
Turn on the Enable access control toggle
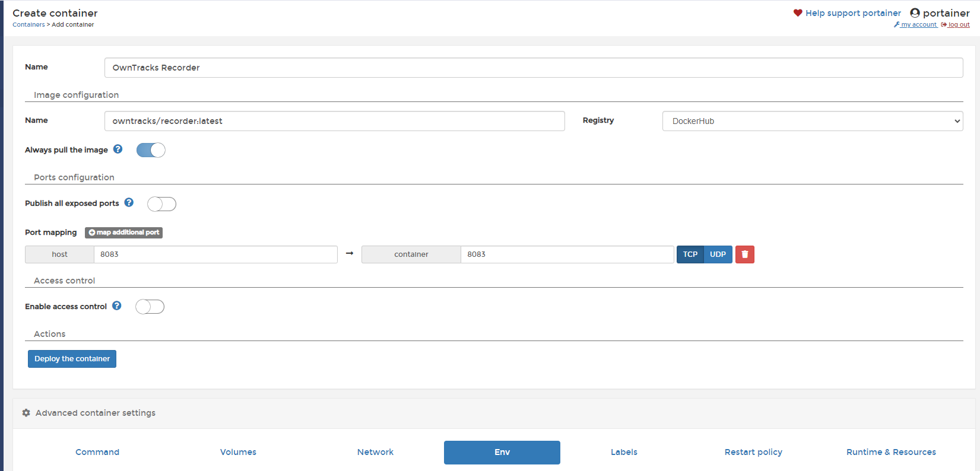pyautogui.click(x=150, y=307)
